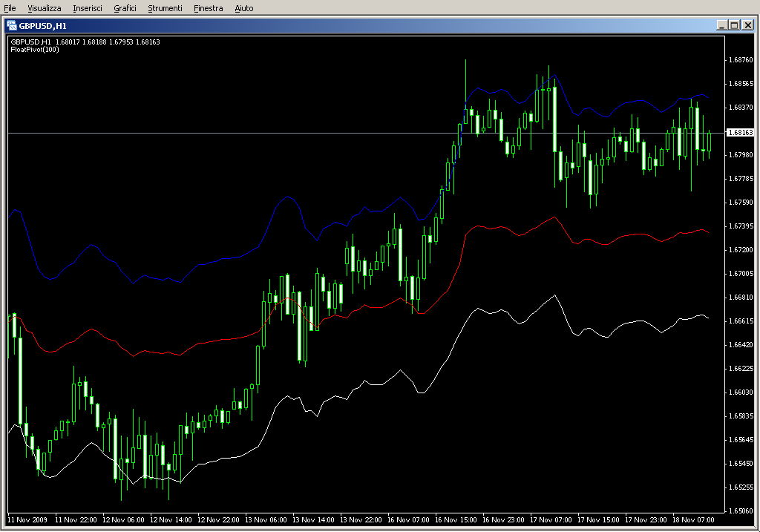Click the 1.67395 price scale label
This screenshot has width=760, height=532.
[x=741, y=226]
